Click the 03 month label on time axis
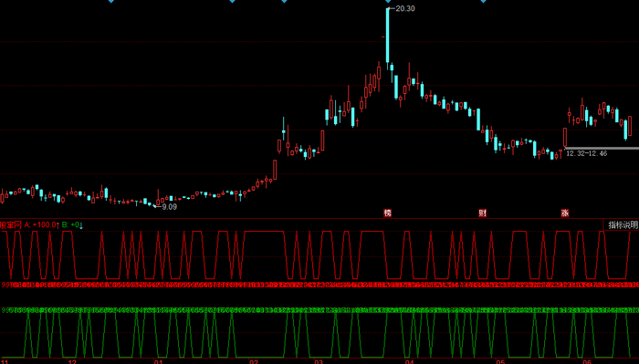The width and height of the screenshot is (639, 364). 319,361
